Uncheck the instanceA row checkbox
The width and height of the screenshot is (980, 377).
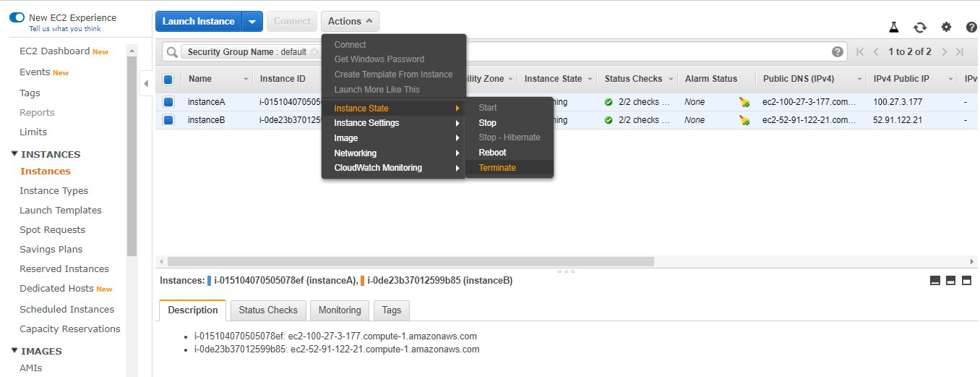tap(168, 102)
